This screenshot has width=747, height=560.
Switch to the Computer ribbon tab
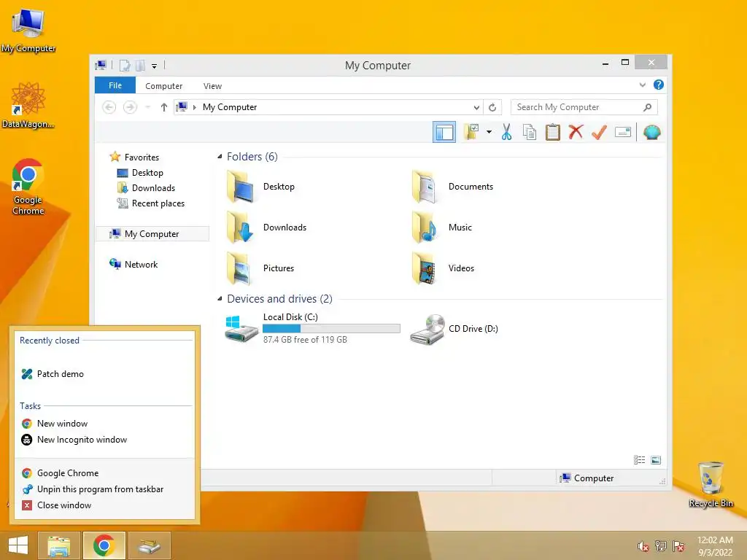[163, 86]
